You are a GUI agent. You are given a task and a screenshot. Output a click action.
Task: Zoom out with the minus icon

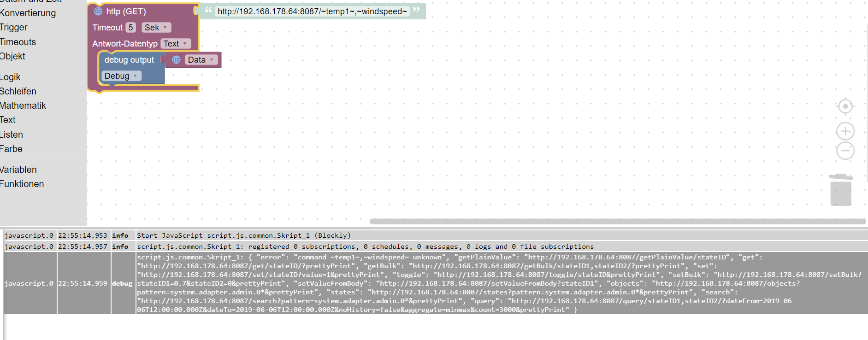tap(845, 151)
